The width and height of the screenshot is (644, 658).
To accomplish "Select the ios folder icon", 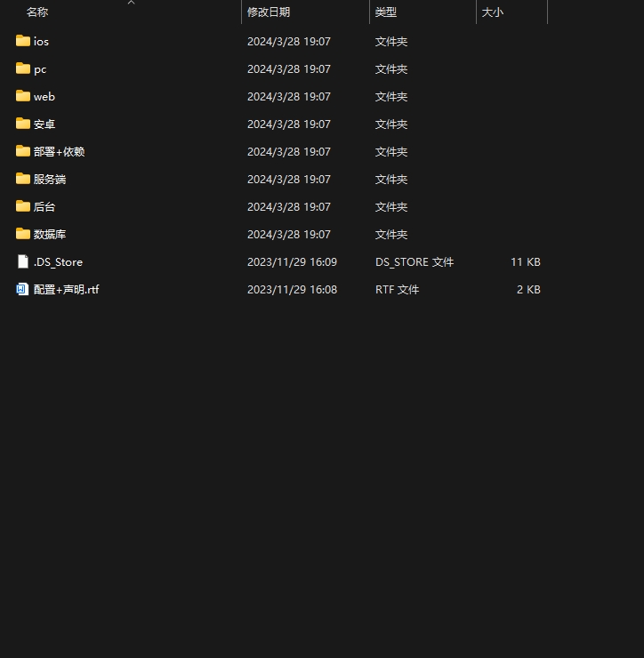I will [22, 41].
